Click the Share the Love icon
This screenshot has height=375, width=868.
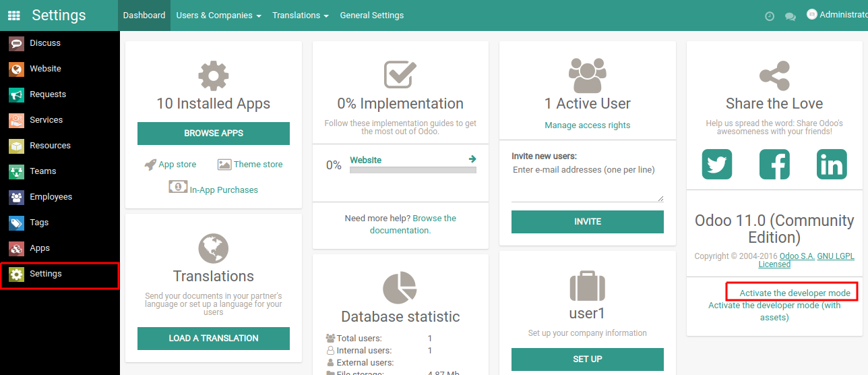[x=774, y=76]
